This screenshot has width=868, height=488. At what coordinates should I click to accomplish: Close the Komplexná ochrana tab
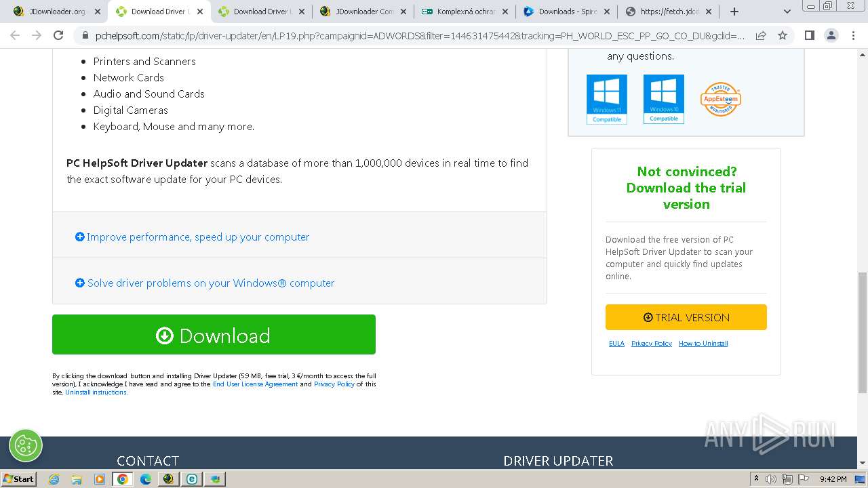pos(505,12)
